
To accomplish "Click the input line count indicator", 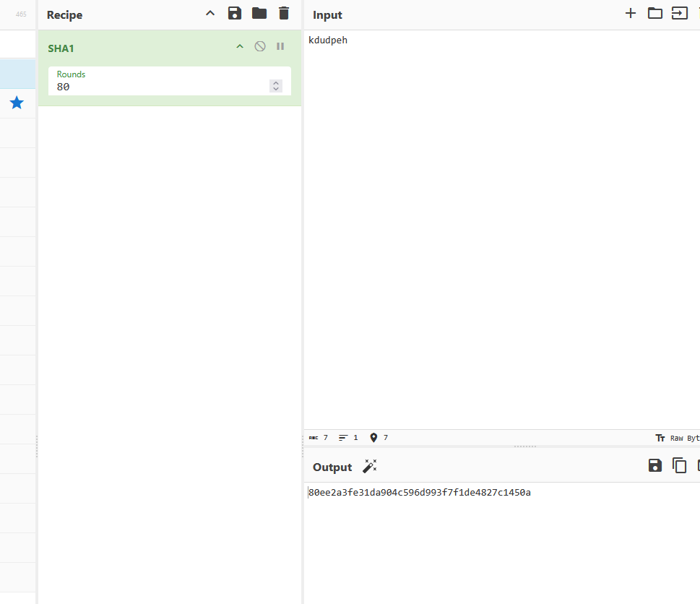I will click(348, 438).
